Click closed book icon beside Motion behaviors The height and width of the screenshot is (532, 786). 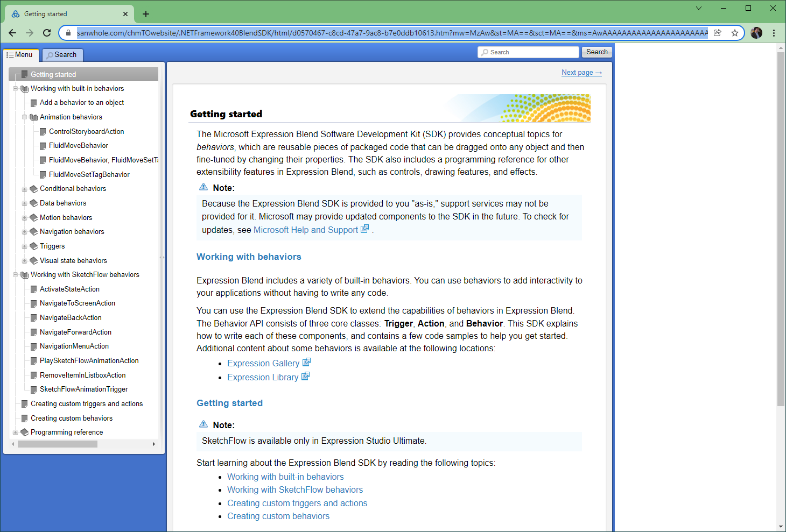33,218
